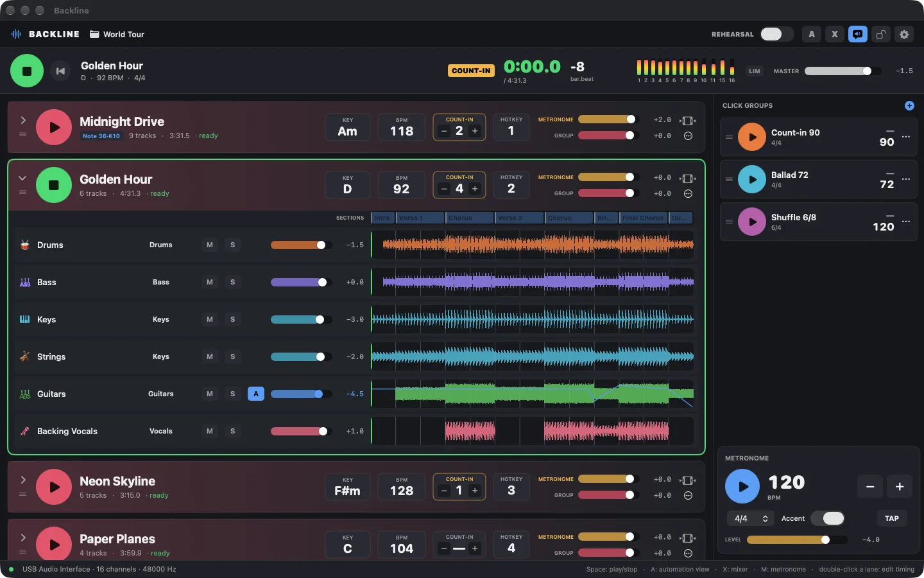
Task: Start the metronome with the blue play button
Action: pyautogui.click(x=742, y=487)
